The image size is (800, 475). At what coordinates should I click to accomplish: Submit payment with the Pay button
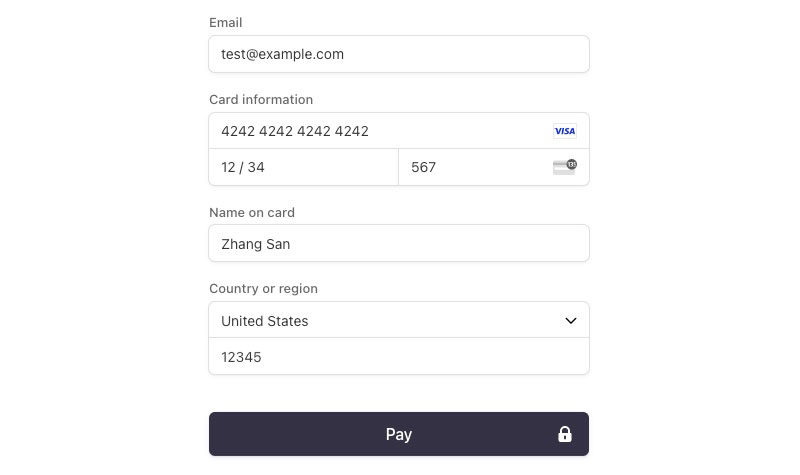pyautogui.click(x=399, y=434)
